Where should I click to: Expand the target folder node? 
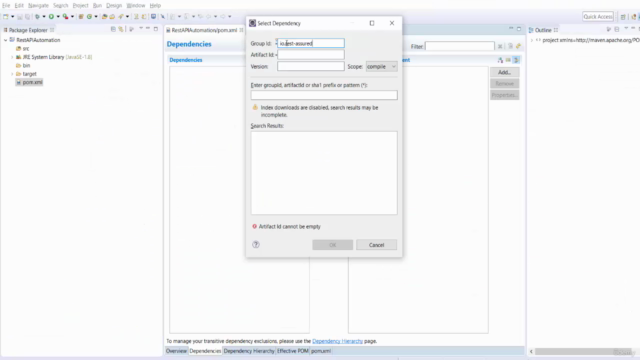(x=12, y=74)
